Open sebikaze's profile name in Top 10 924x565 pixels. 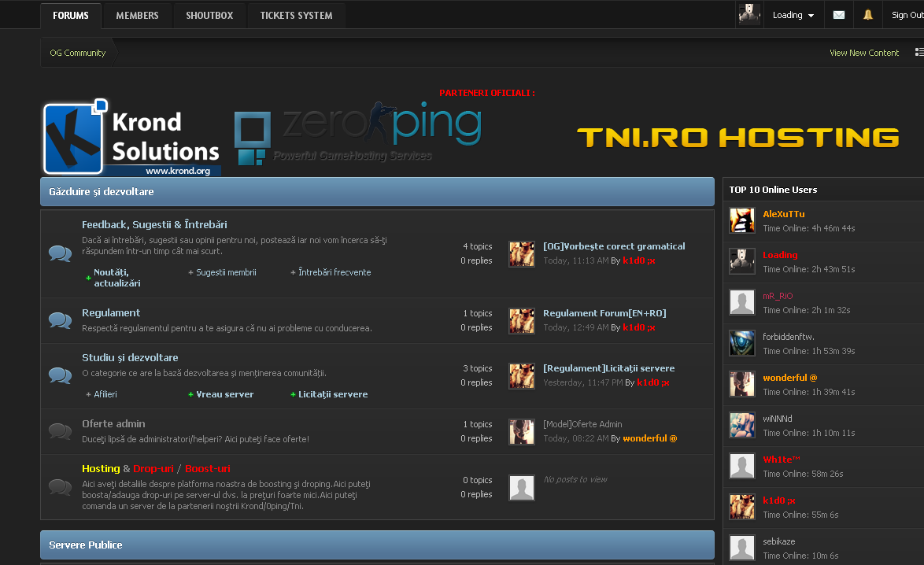779,541
